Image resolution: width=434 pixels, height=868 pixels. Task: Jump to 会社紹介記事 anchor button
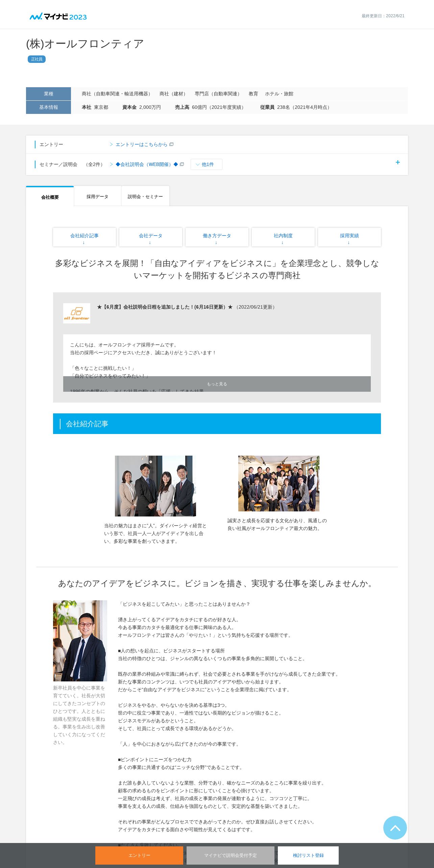click(85, 237)
